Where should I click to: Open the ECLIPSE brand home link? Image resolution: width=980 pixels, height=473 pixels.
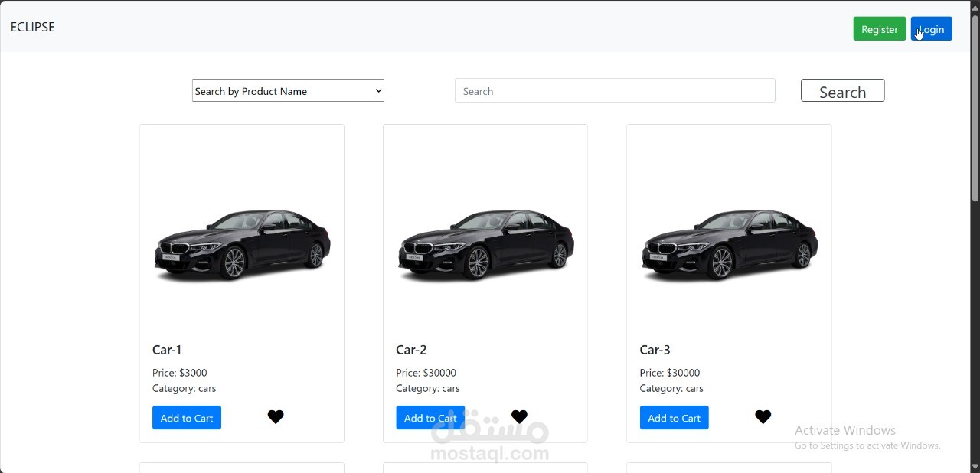pos(33,27)
